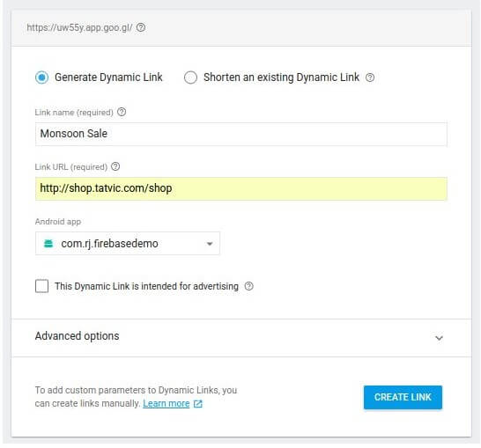
Task: Select Generate Dynamic Link radio button
Action: click(41, 77)
